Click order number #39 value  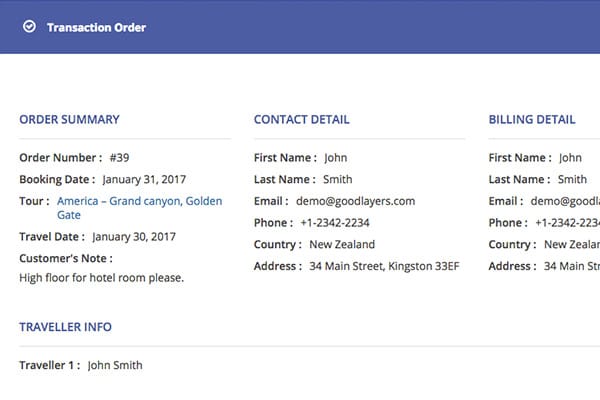[x=119, y=158]
